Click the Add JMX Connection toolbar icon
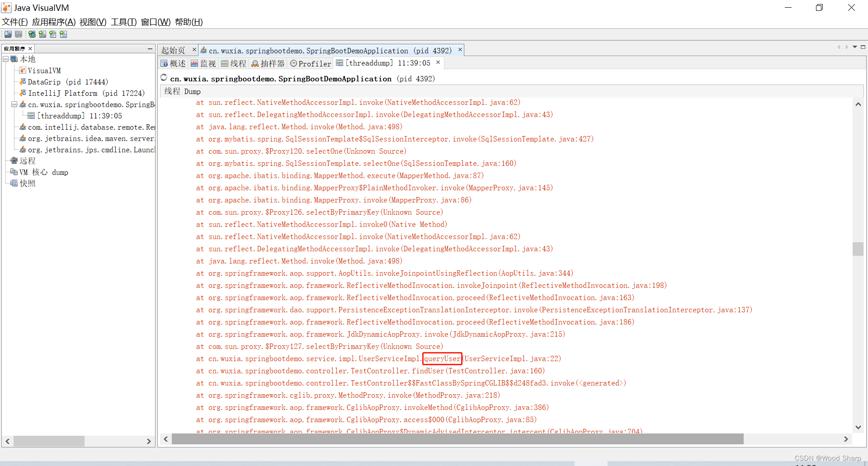868x466 pixels. [x=42, y=34]
